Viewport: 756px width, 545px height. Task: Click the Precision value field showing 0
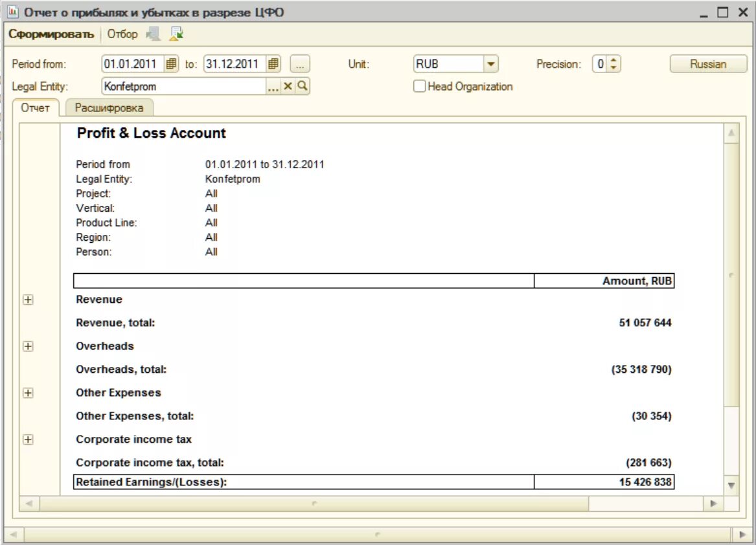601,64
